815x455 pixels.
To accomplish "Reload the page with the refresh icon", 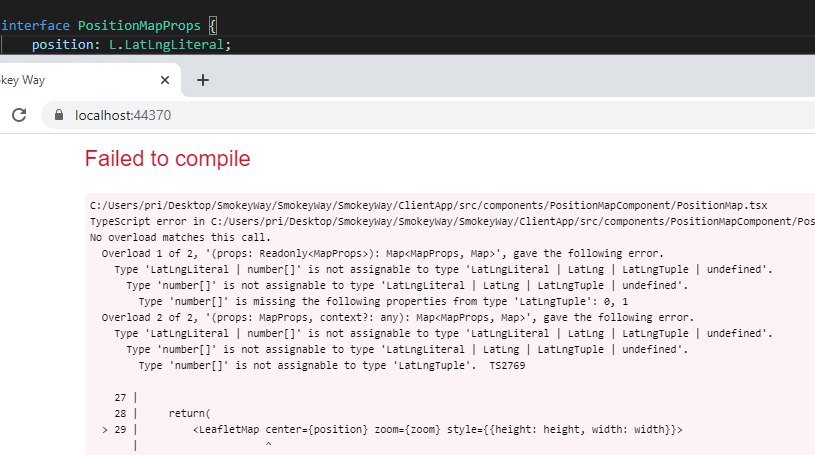I will pyautogui.click(x=19, y=115).
